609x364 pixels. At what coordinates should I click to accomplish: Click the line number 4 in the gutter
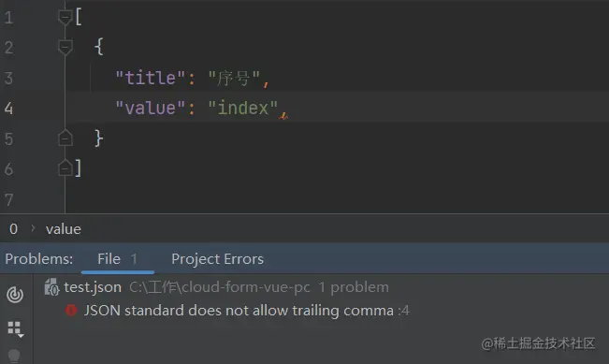9,109
